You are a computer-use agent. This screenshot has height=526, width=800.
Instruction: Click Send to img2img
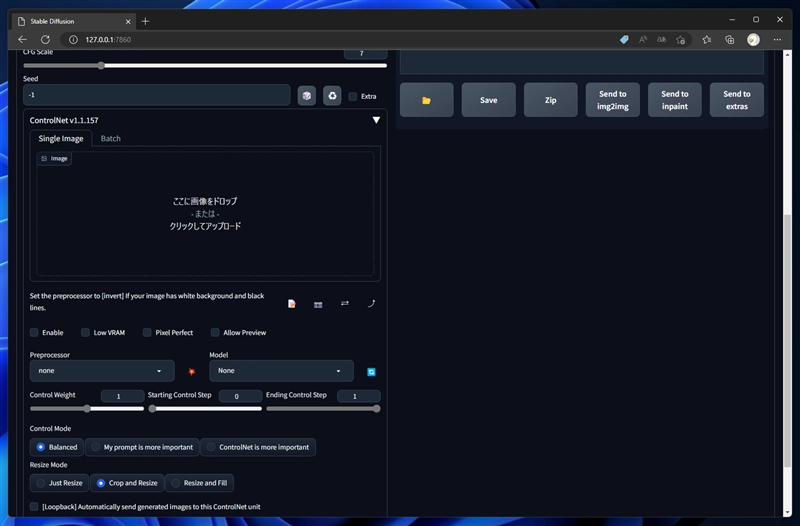613,100
